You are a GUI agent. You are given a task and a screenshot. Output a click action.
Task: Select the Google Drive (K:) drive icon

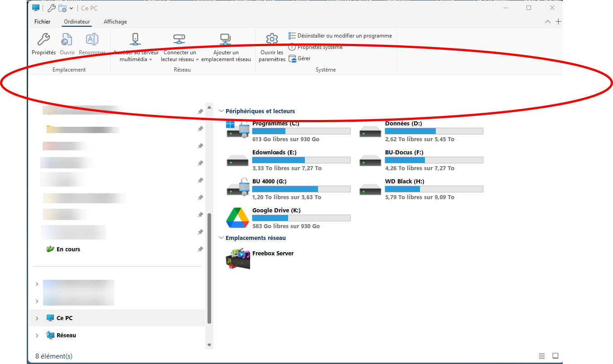pyautogui.click(x=238, y=218)
